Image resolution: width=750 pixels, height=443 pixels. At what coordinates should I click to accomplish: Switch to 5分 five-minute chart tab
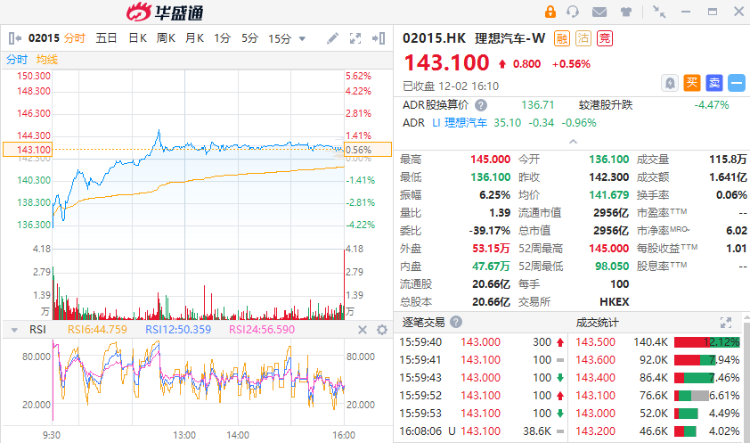(250, 38)
